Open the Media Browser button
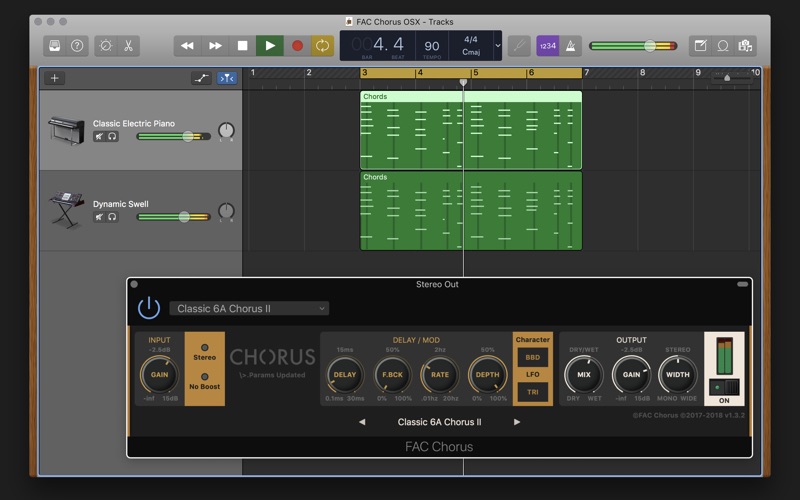The height and width of the screenshot is (500, 800). pyautogui.click(x=745, y=46)
